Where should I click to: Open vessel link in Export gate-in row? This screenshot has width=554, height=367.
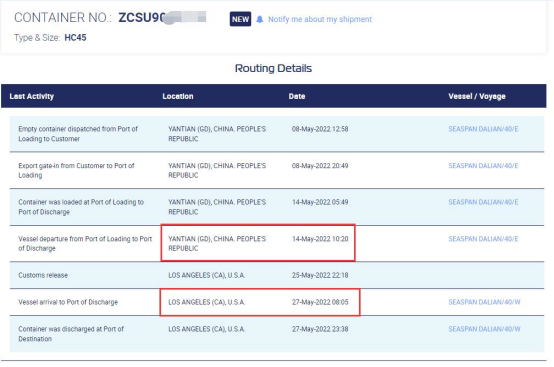point(483,166)
